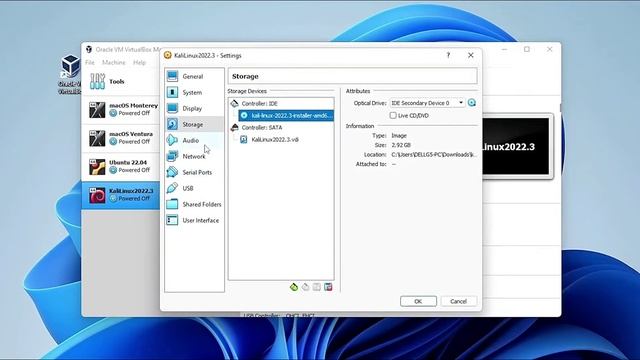Image resolution: width=640 pixels, height=360 pixels.
Task: Open User Interface settings category
Action: tap(194, 220)
